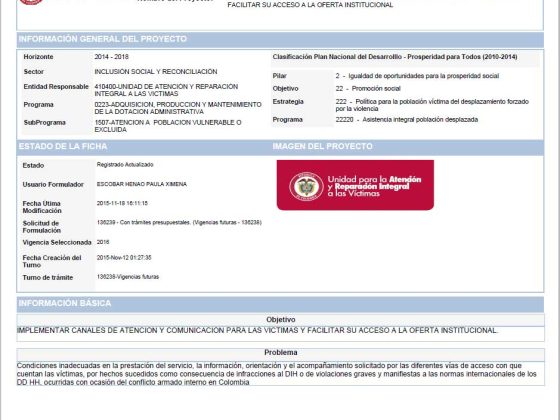Click the Horizonte value 2014 - 2018
560x420 pixels.
point(111,57)
